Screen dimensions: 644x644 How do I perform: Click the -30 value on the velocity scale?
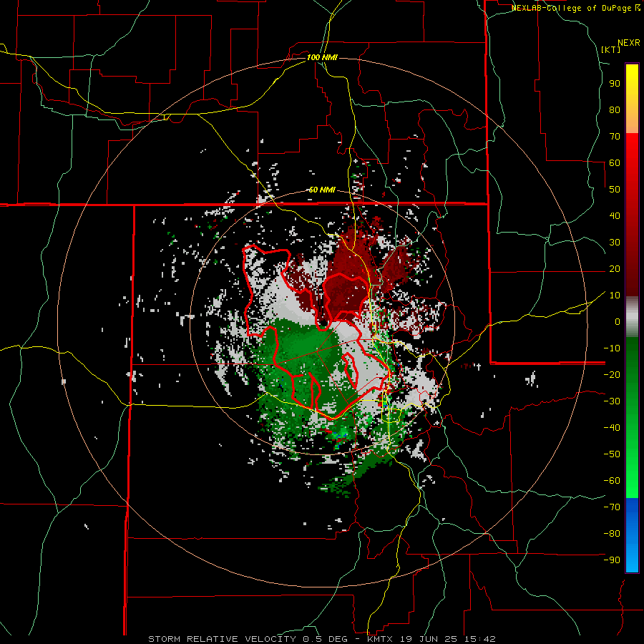click(612, 401)
